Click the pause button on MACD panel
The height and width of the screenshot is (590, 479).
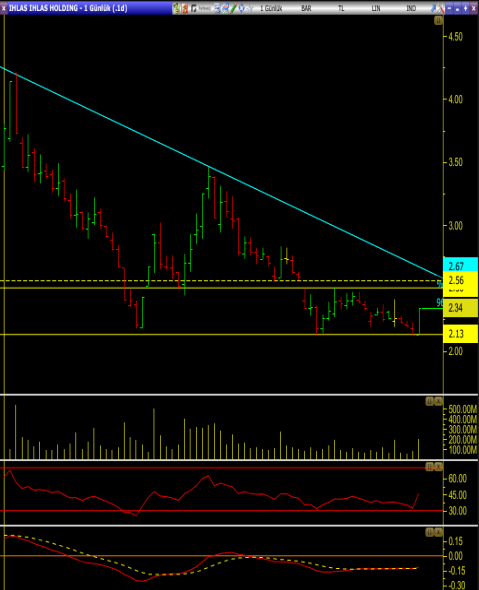(429, 532)
